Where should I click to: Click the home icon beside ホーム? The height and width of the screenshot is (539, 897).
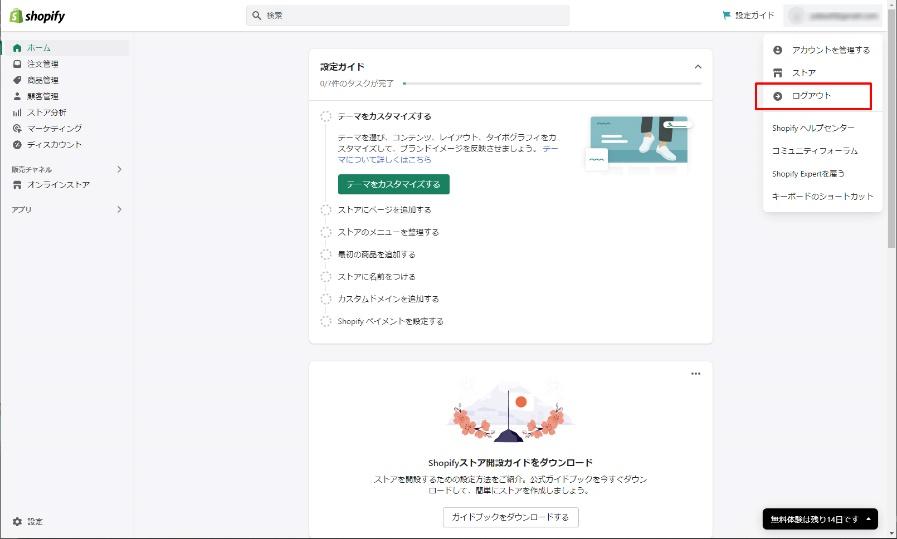point(17,48)
